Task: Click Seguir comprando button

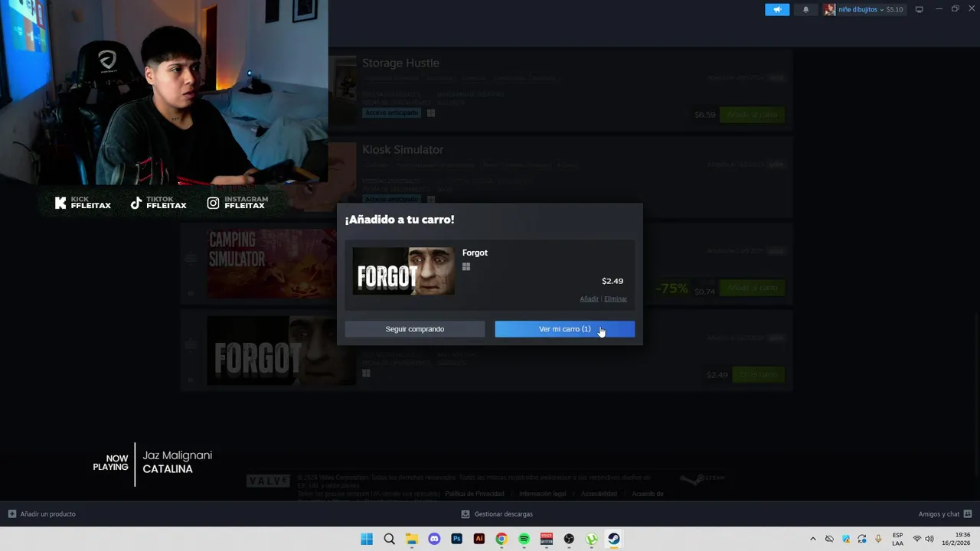Action: tap(414, 329)
